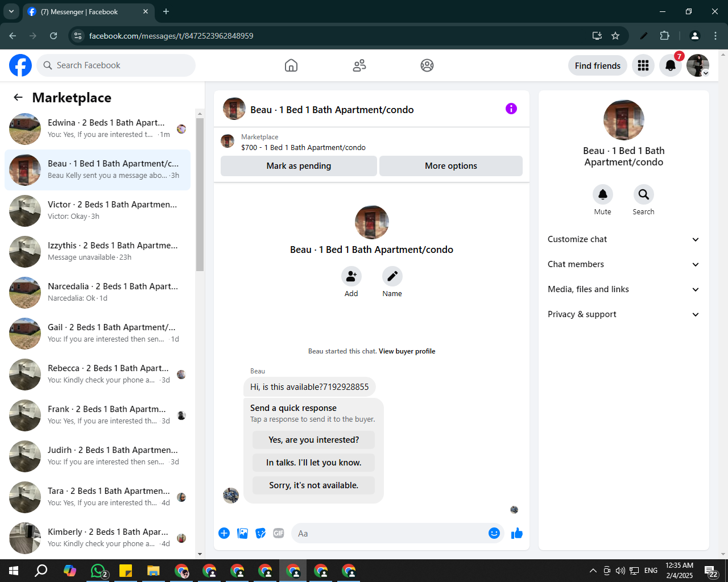The height and width of the screenshot is (582, 728).
Task: Open Narcedalia's conversation
Action: pos(97,293)
